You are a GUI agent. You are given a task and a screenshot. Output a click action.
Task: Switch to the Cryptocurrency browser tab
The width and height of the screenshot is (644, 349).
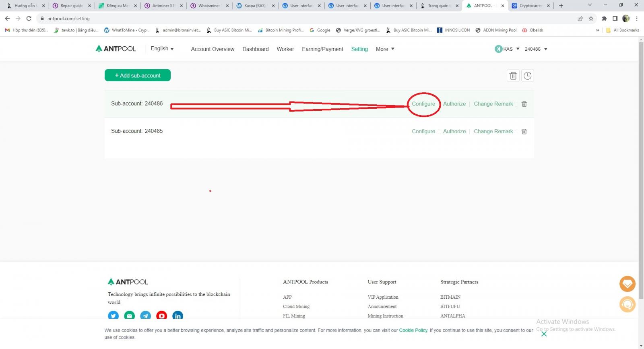tap(530, 6)
